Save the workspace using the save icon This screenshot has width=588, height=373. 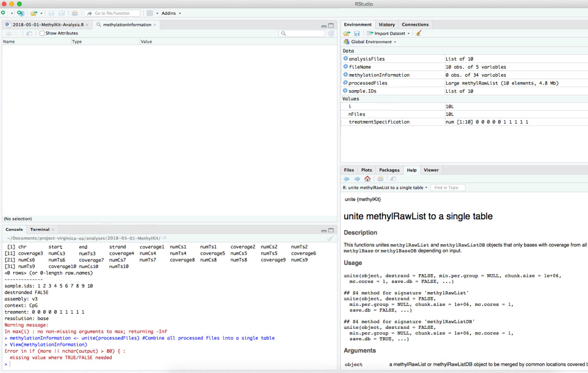pyautogui.click(x=357, y=33)
